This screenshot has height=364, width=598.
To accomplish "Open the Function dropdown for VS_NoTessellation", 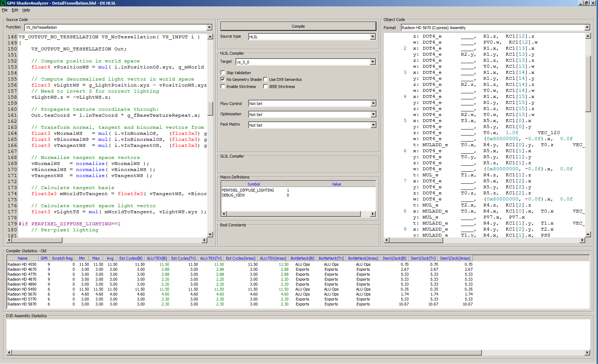I will [x=209, y=27].
